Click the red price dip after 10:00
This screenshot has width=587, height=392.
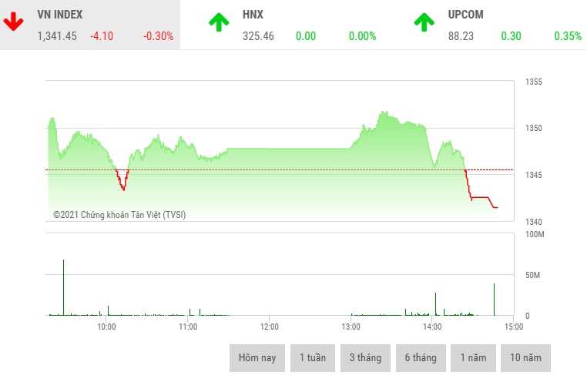point(122,182)
